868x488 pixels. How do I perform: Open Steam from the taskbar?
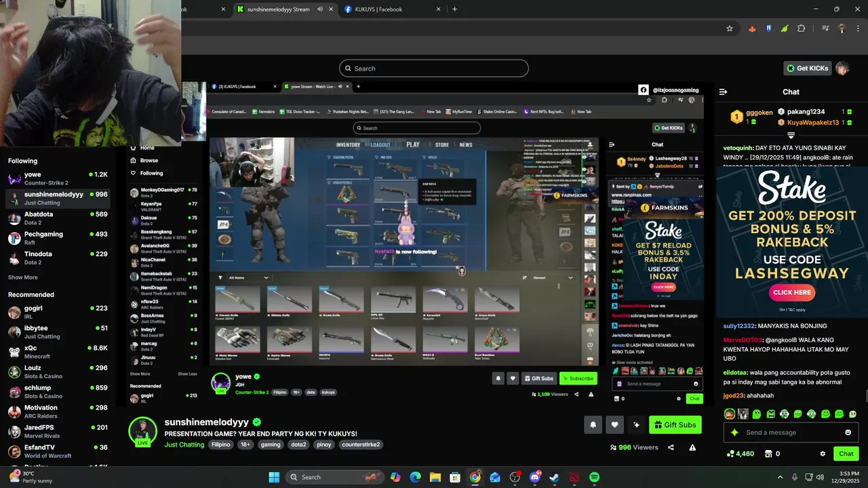554,477
